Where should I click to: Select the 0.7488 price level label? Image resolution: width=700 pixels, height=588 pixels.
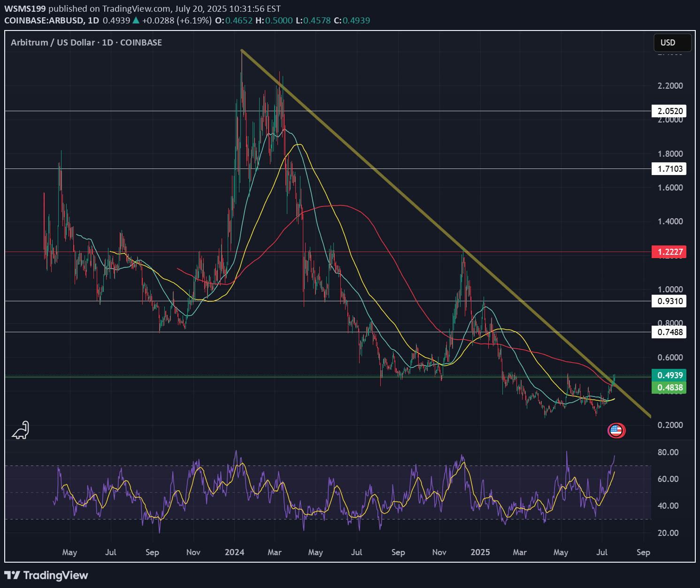coord(669,332)
